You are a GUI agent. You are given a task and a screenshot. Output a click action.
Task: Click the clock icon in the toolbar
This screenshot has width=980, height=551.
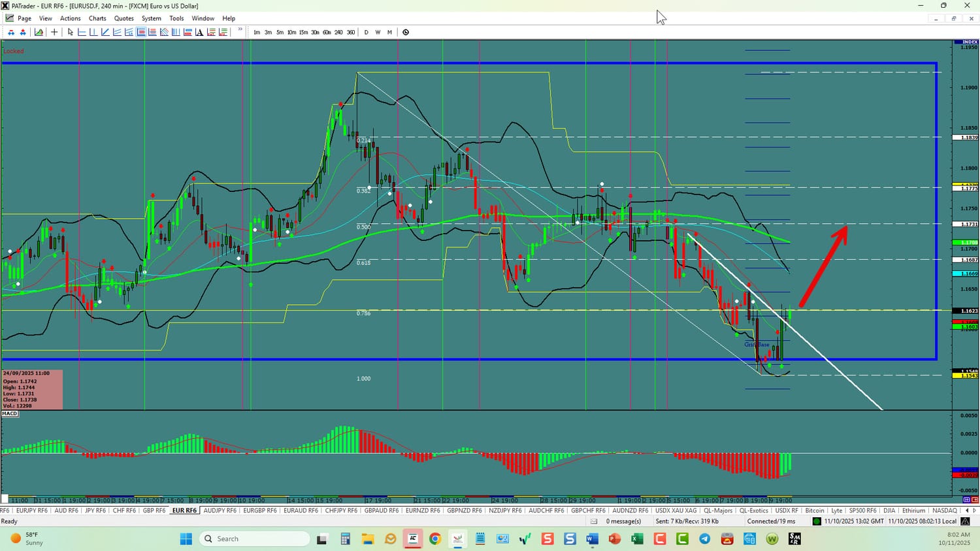tap(406, 32)
